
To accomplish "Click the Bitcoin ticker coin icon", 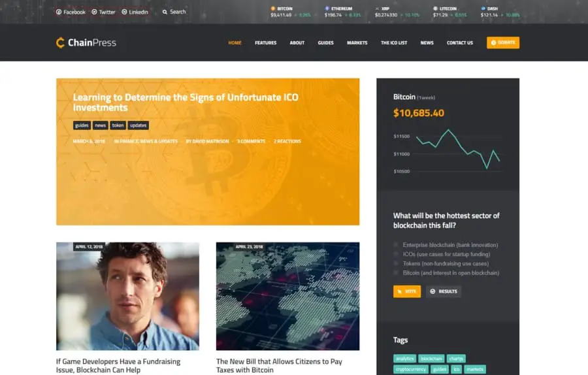I will (273, 8).
